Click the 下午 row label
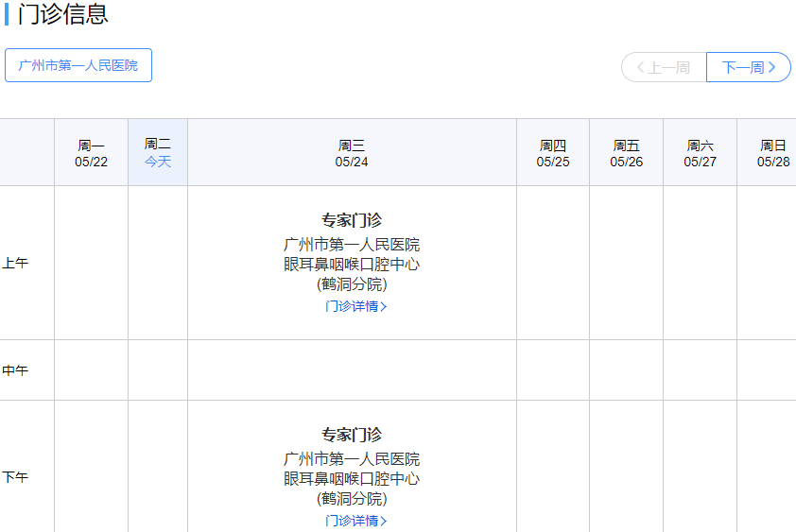 (x=16, y=477)
